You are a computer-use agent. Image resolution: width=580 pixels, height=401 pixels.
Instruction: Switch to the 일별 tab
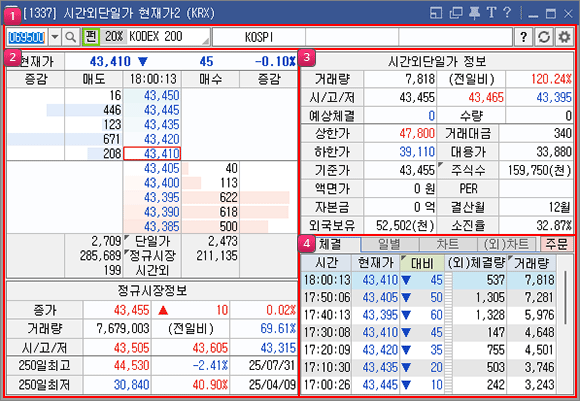coord(389,244)
